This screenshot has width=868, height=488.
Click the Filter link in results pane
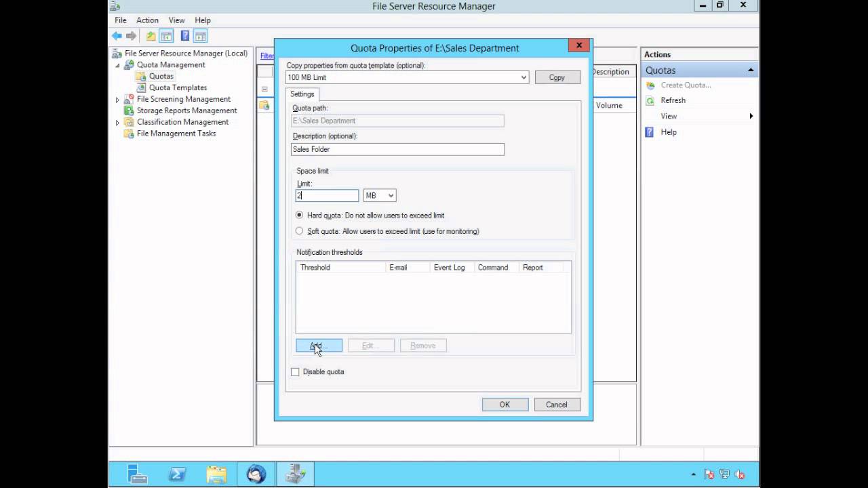[x=267, y=56]
